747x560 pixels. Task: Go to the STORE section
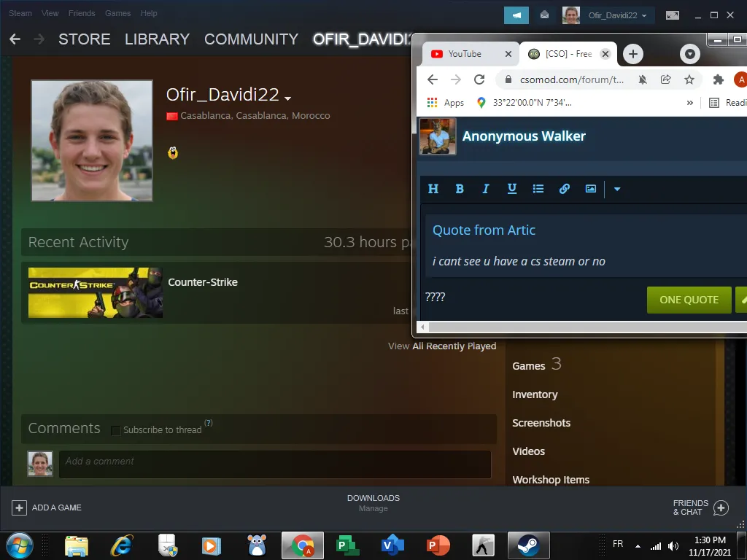point(85,39)
